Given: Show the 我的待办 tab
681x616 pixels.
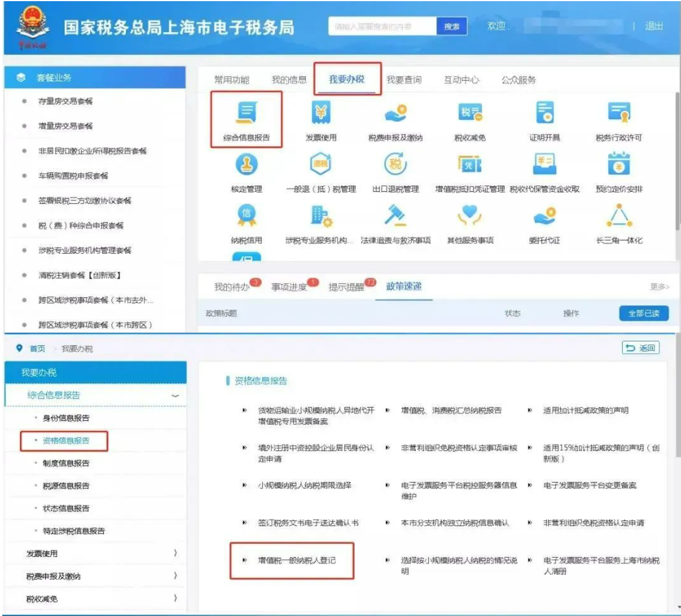Looking at the screenshot, I should tap(232, 287).
